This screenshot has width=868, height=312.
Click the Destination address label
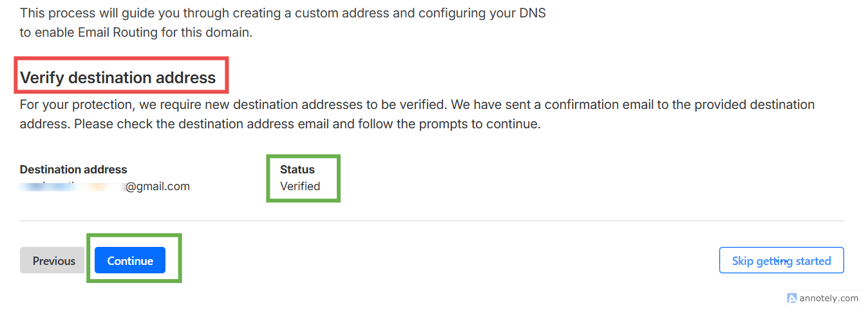click(x=73, y=170)
